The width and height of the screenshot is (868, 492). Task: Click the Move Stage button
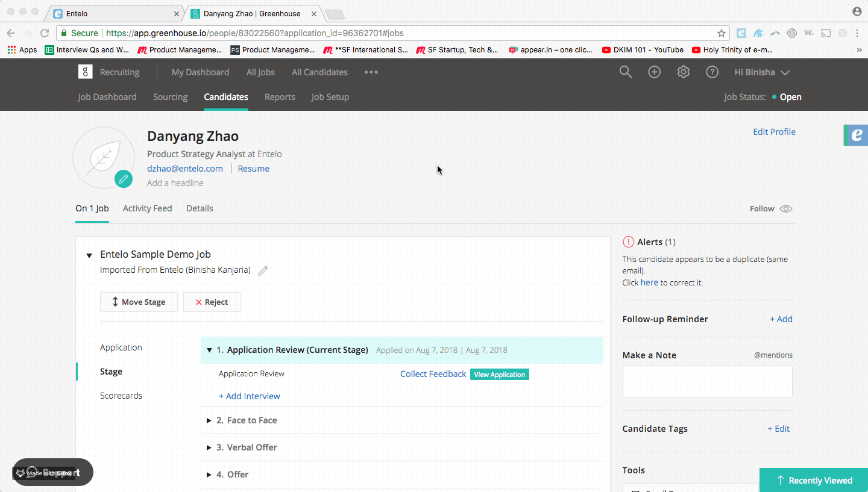click(139, 302)
